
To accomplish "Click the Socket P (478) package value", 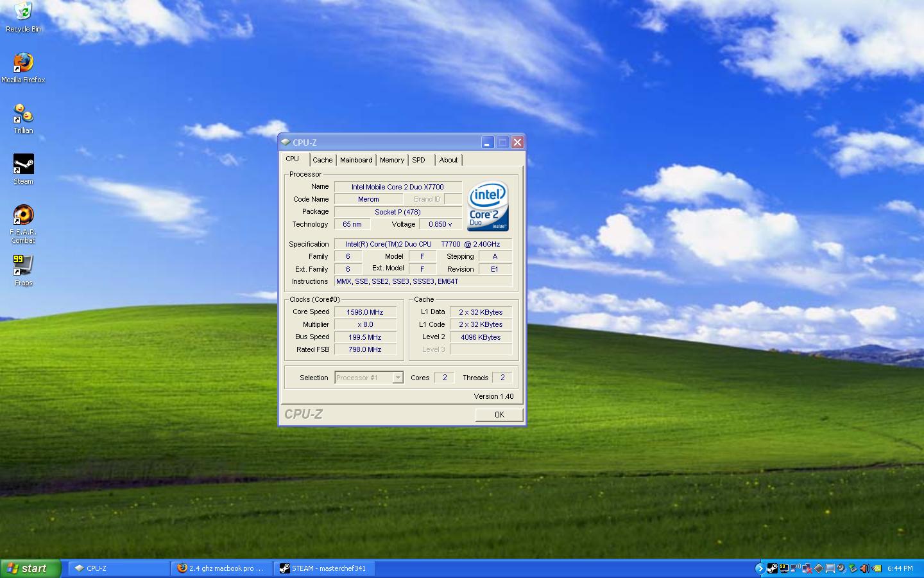I will 398,212.
